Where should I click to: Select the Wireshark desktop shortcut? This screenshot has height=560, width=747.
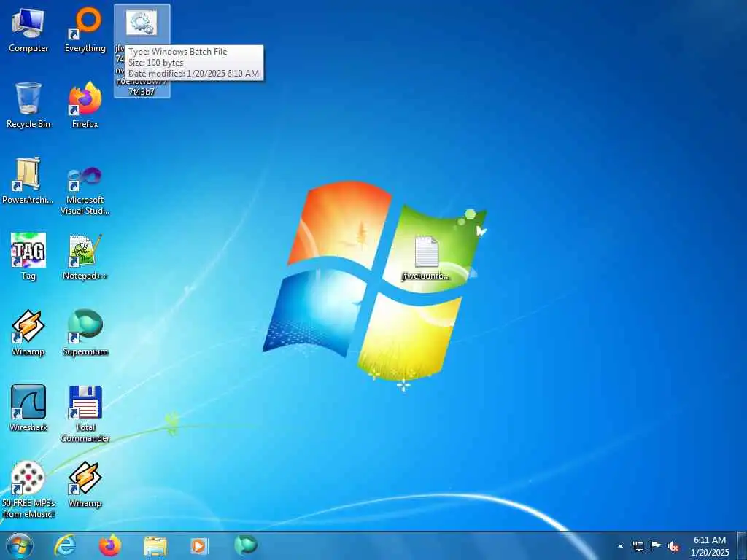[28, 408]
